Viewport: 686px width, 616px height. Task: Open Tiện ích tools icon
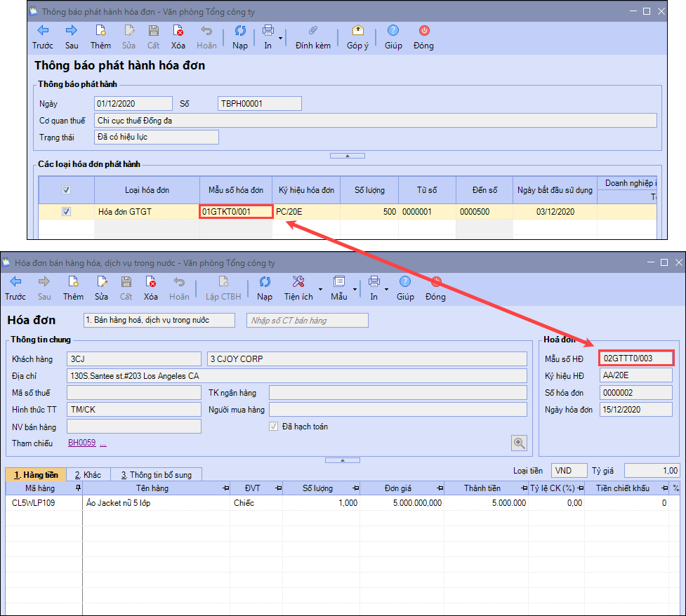[x=298, y=281]
